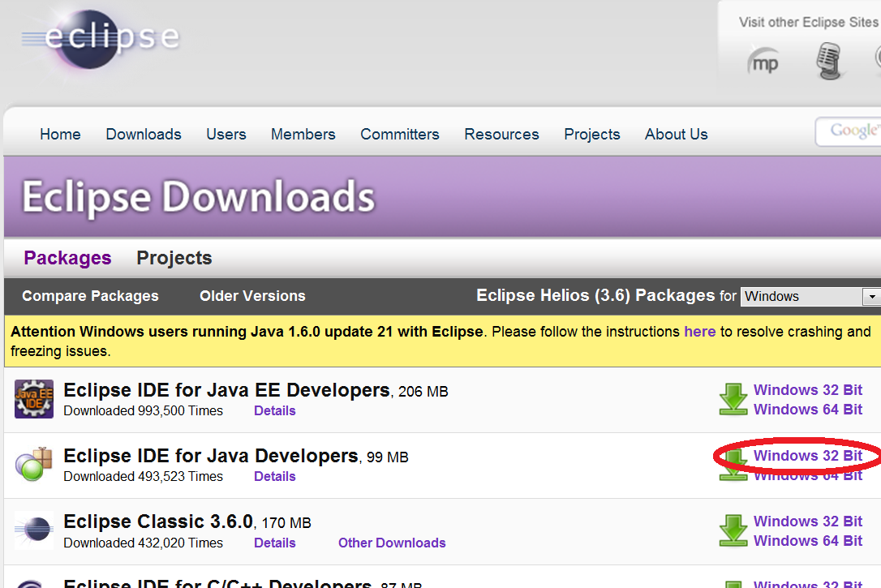Click the Eclipse IDE for Java Developers title
Viewport: 881px width, 588px height.
coord(211,456)
